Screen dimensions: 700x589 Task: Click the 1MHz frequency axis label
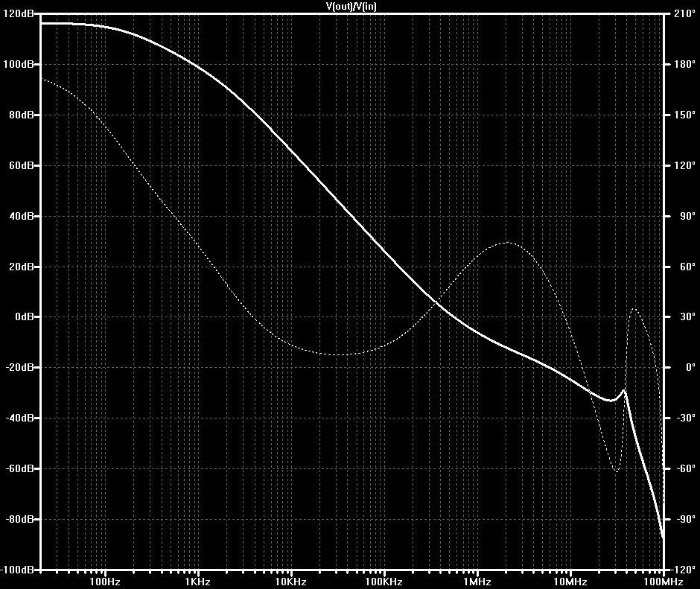[477, 582]
